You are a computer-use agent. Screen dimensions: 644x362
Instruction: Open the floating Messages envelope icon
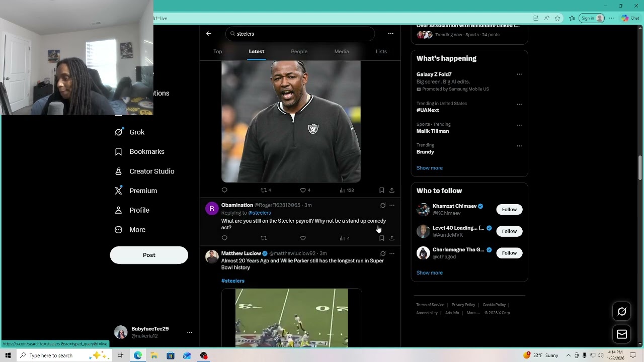point(622,334)
